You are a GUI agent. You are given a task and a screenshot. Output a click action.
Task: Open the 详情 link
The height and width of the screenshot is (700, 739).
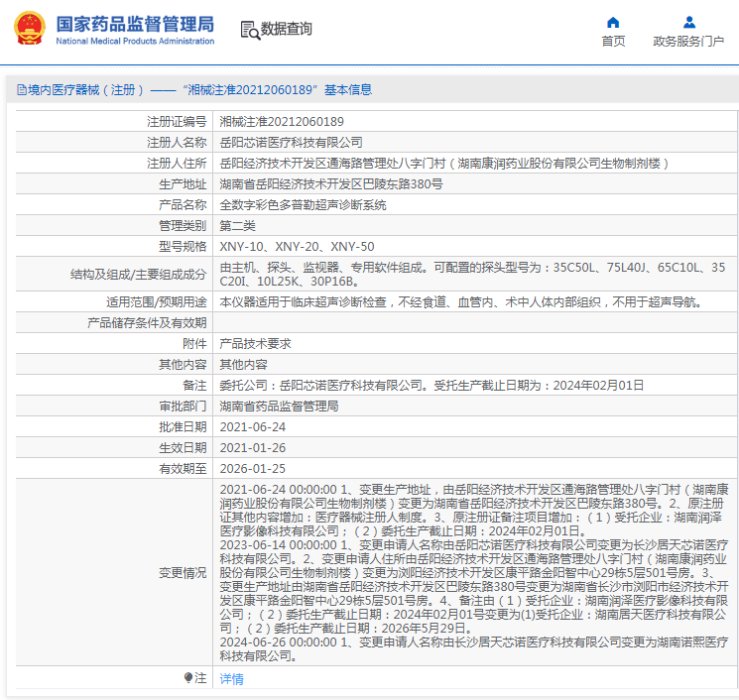pos(231,679)
